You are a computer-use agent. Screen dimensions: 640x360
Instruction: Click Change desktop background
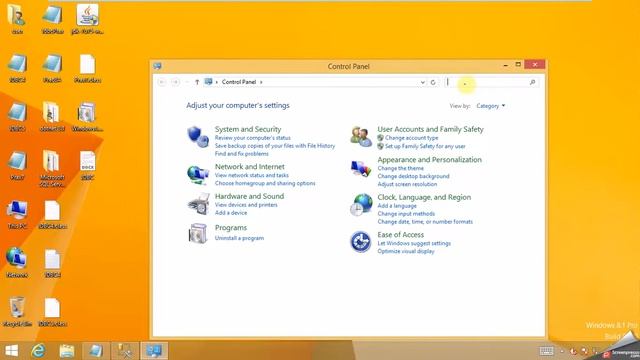[x=413, y=176]
